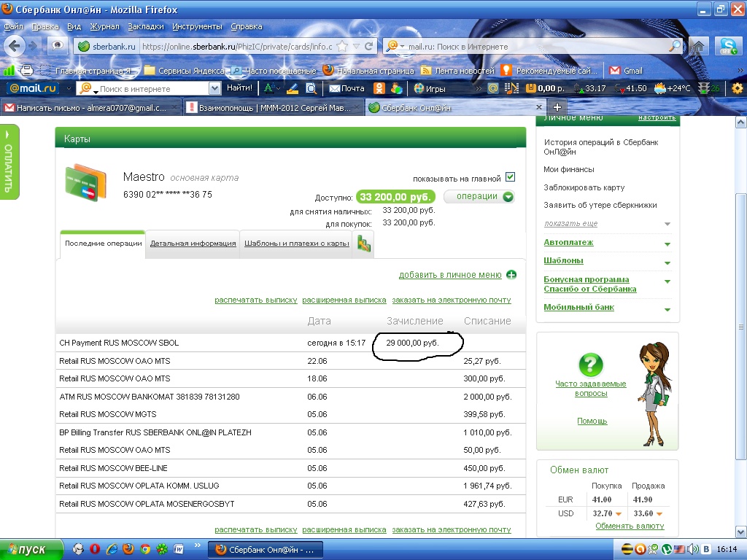The image size is (747, 560).
Task: Launch Opera from quick launch bar
Action: (94, 549)
